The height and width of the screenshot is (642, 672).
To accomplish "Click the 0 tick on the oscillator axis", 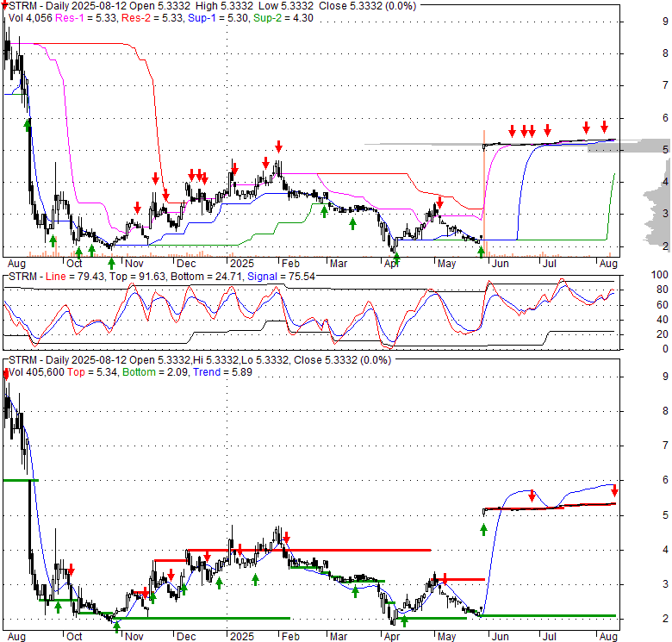I will coord(665,349).
